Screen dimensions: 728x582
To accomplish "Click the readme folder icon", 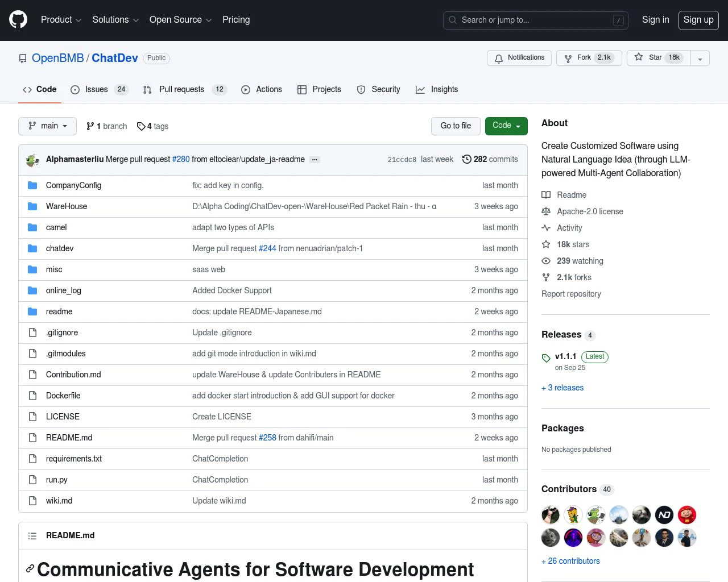I will (x=32, y=311).
